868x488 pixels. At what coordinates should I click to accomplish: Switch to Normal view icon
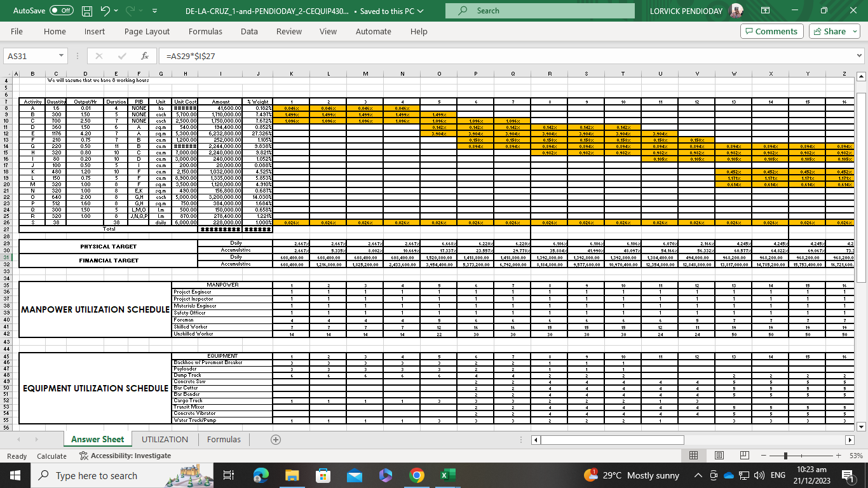[x=695, y=456]
